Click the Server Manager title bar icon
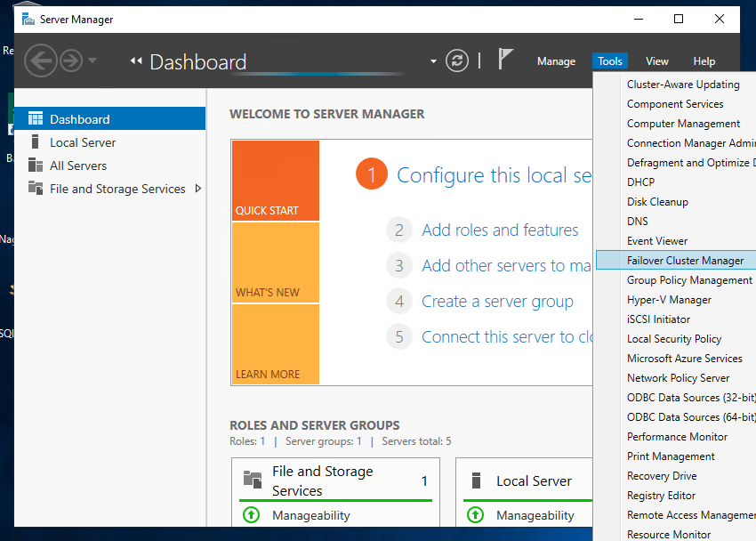 (x=28, y=20)
